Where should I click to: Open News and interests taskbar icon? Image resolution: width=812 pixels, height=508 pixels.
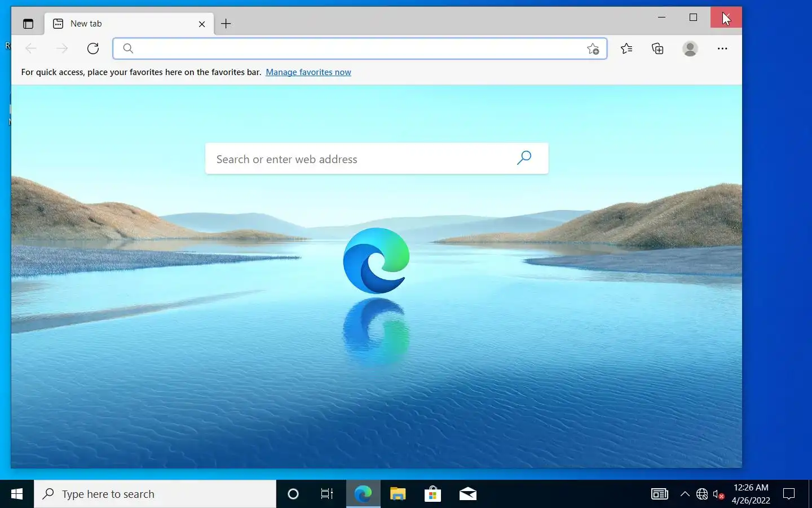pos(660,494)
